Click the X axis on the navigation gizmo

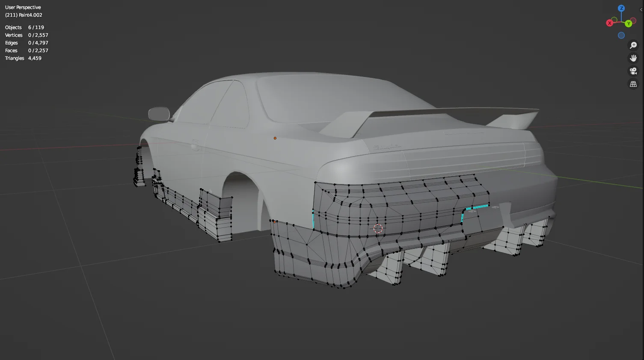tap(609, 23)
